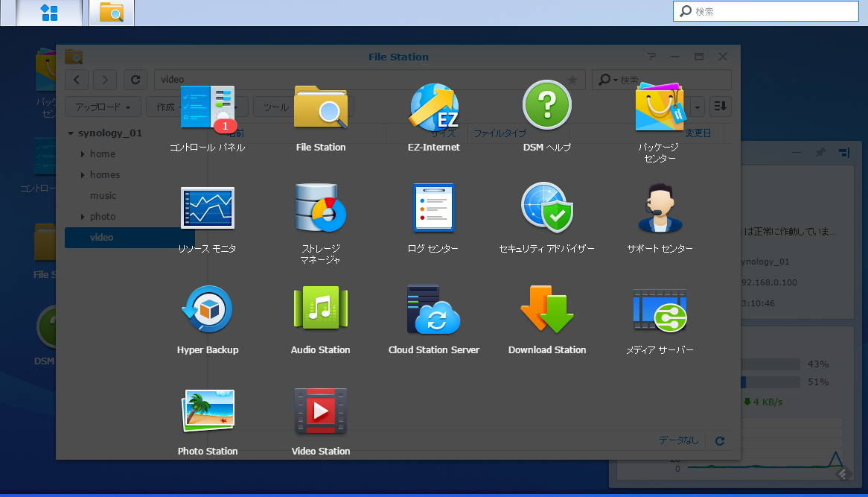Go back in File Station navigation

click(77, 80)
